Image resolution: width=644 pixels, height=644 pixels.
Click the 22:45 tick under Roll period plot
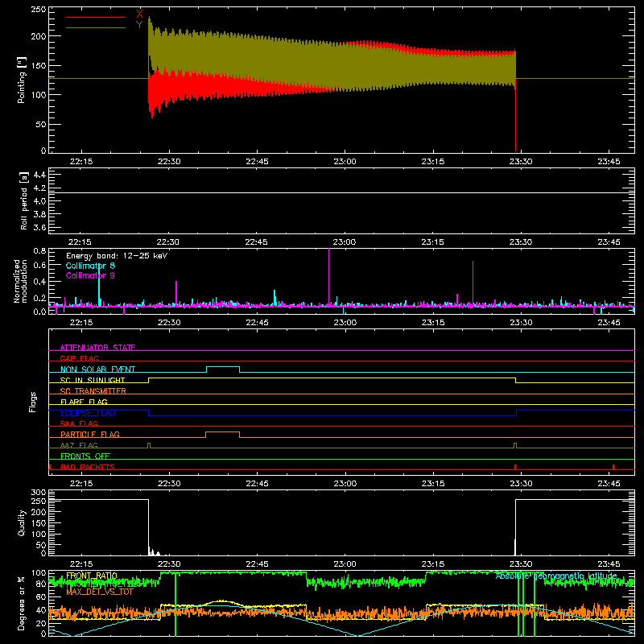click(x=257, y=242)
